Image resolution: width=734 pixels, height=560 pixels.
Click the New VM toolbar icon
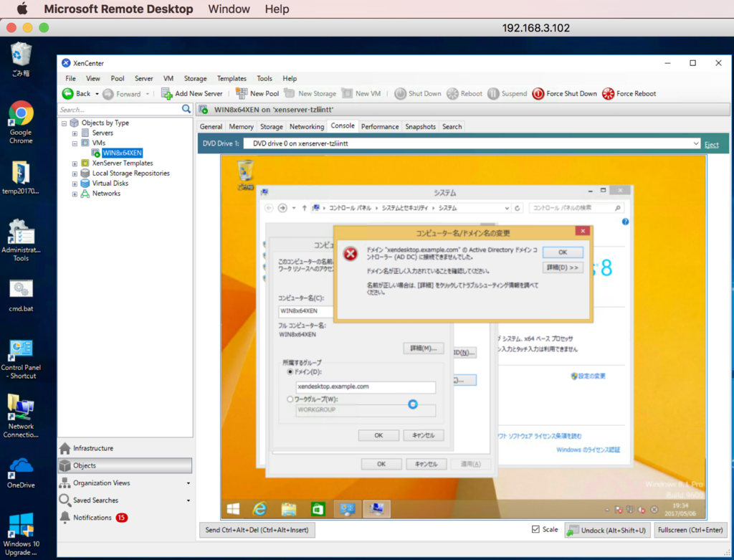347,93
